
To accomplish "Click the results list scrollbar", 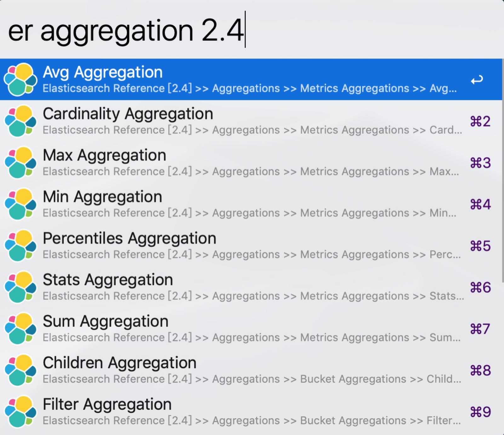I will tap(503, 170).
